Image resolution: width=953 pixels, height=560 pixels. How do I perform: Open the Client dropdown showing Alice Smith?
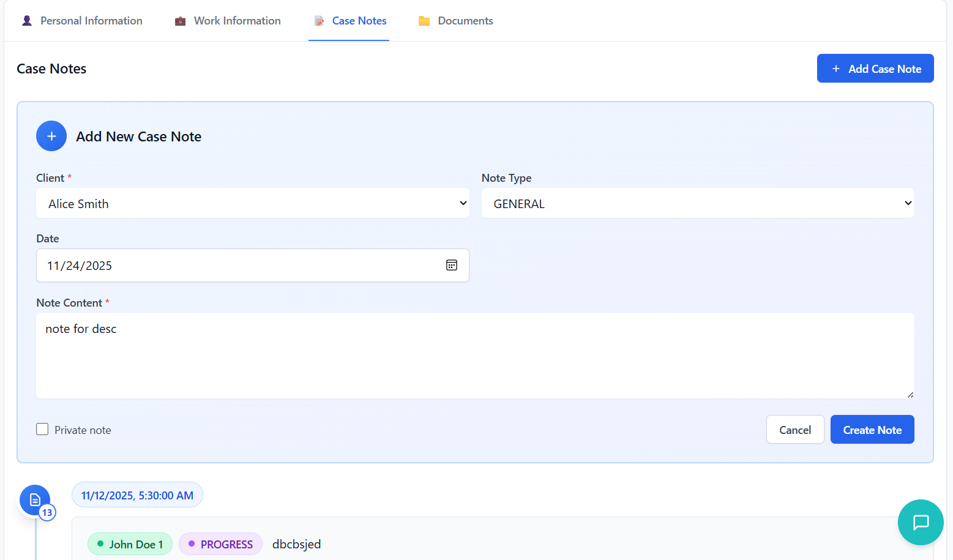(252, 203)
